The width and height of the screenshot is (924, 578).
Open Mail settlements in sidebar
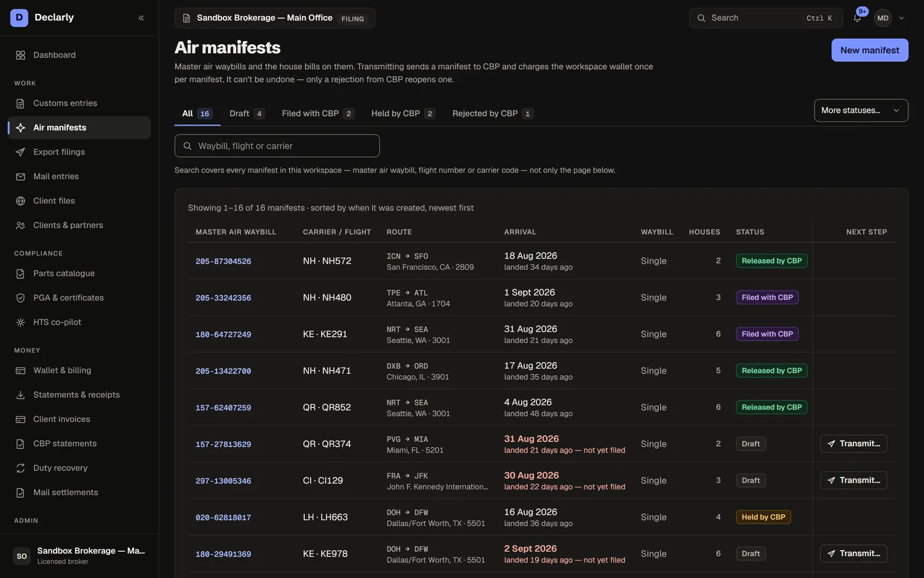point(79,492)
